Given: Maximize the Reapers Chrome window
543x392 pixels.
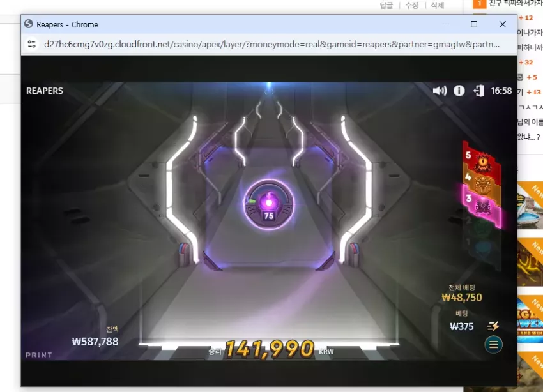Looking at the screenshot, I should 474,24.
